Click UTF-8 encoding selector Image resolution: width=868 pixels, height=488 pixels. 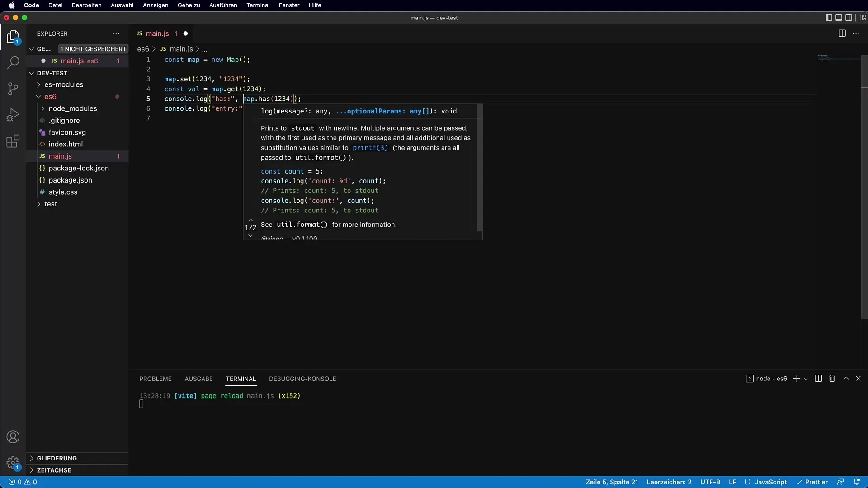pos(710,482)
